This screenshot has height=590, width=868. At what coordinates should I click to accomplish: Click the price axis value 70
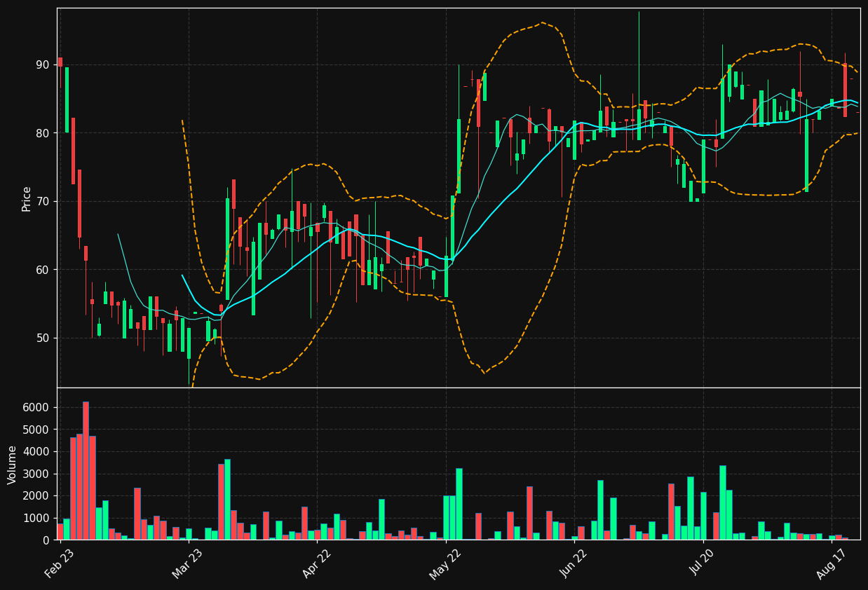coord(43,202)
